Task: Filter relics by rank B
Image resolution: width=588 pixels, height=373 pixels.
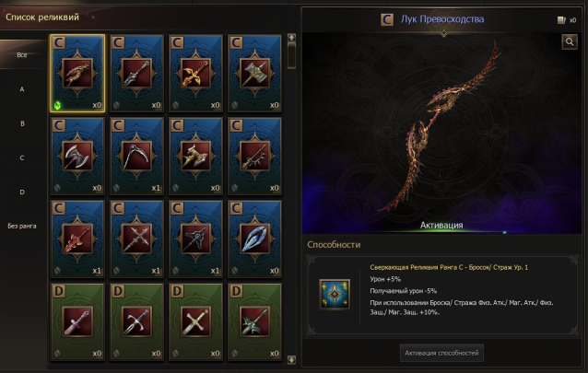Action: point(22,123)
